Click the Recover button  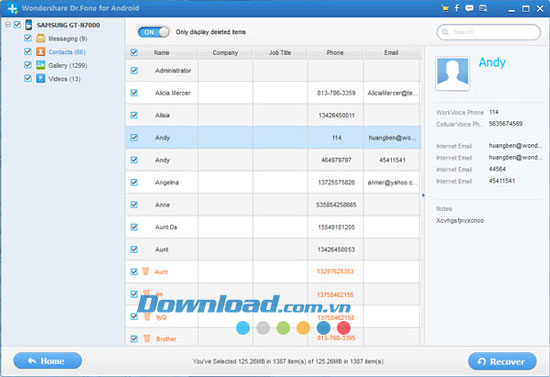502,361
